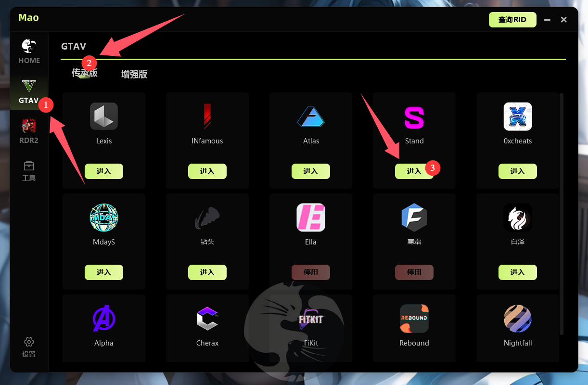Click the 0xcheats logo icon
This screenshot has height=385, width=588.
click(x=518, y=116)
